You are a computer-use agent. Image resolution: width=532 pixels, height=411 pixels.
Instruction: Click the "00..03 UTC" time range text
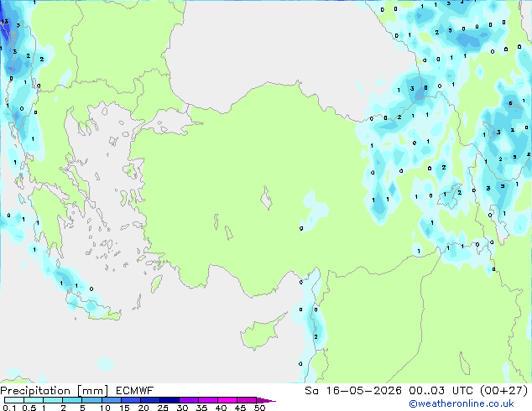click(441, 391)
